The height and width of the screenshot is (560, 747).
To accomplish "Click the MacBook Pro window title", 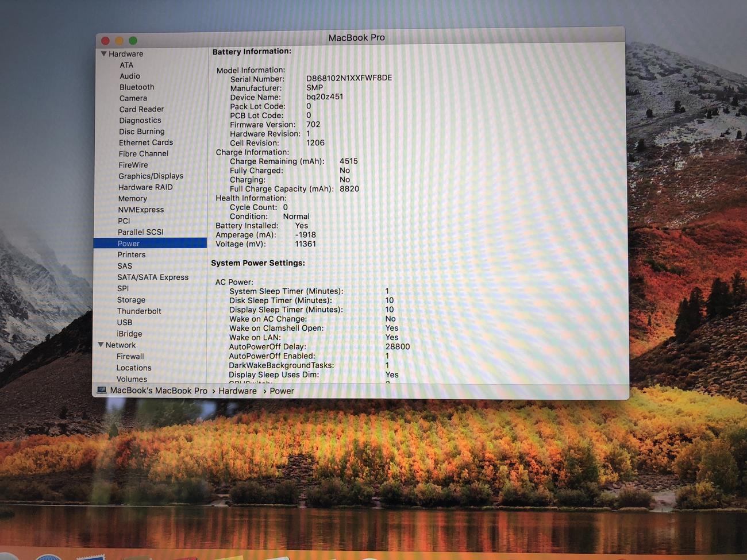I will (356, 37).
